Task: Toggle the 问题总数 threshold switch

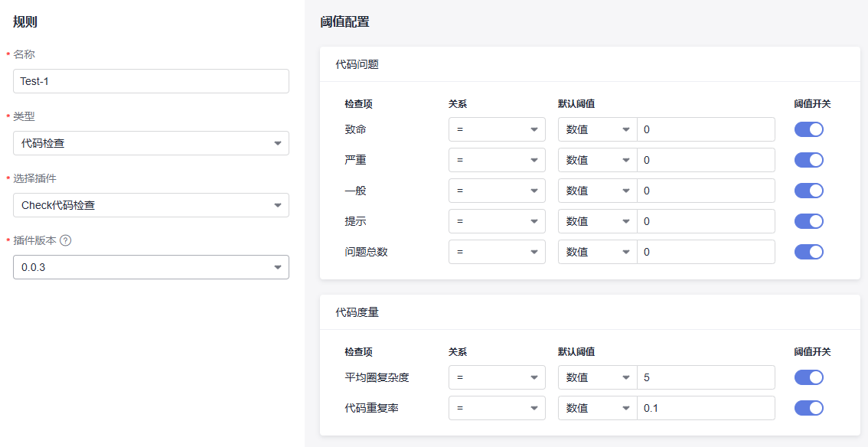Action: point(808,252)
